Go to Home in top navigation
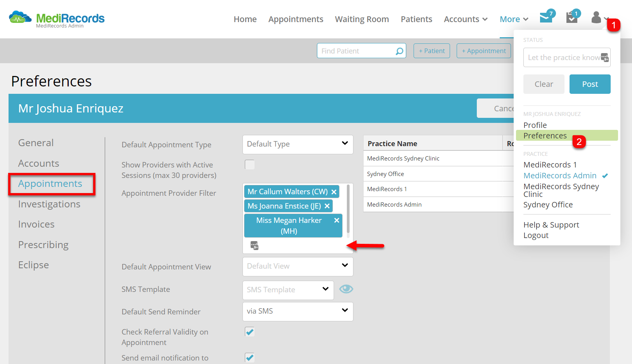 click(245, 19)
